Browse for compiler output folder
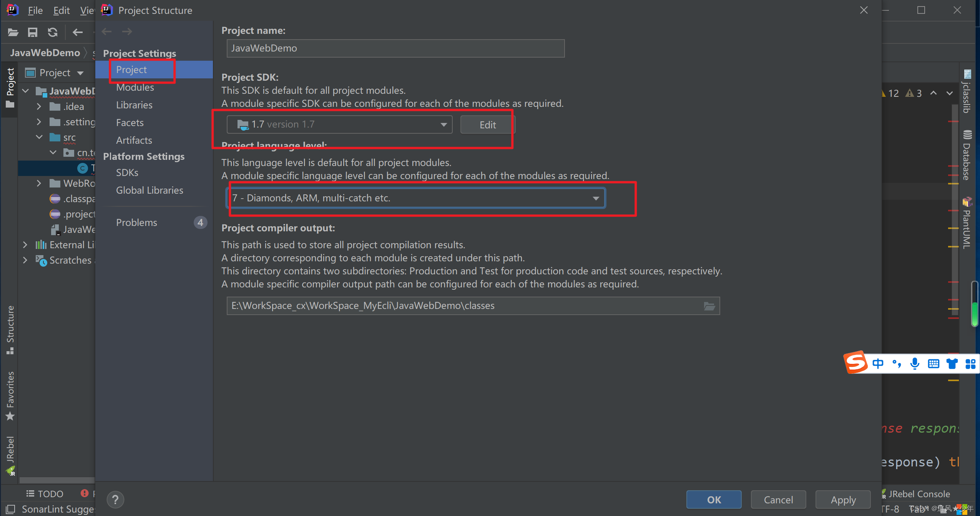The image size is (980, 516). tap(709, 306)
